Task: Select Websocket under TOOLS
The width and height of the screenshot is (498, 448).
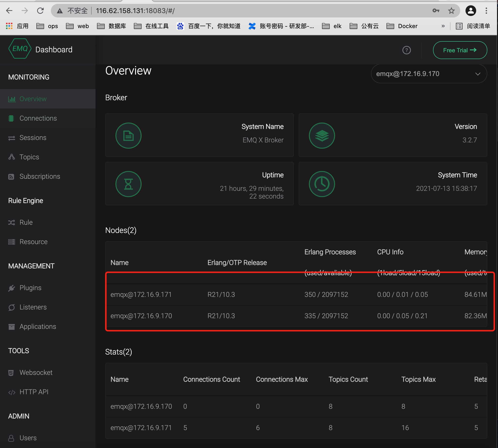Action: point(36,372)
